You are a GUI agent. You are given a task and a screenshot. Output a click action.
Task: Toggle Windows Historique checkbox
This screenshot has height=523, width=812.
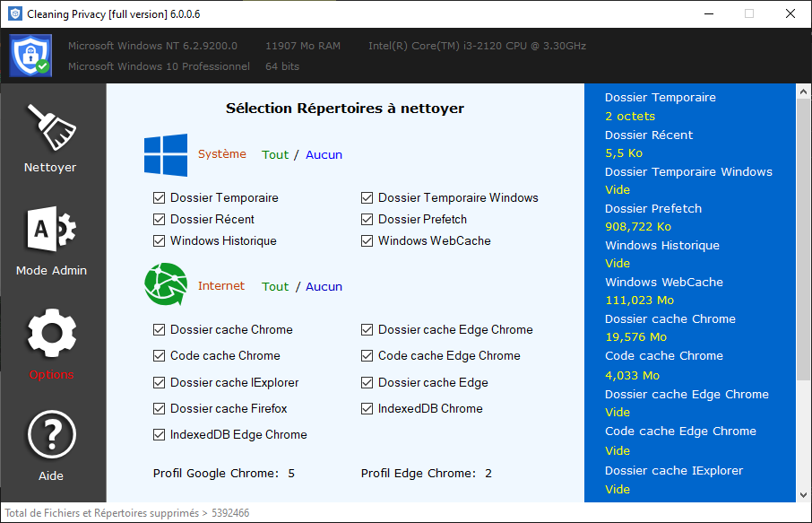point(159,241)
